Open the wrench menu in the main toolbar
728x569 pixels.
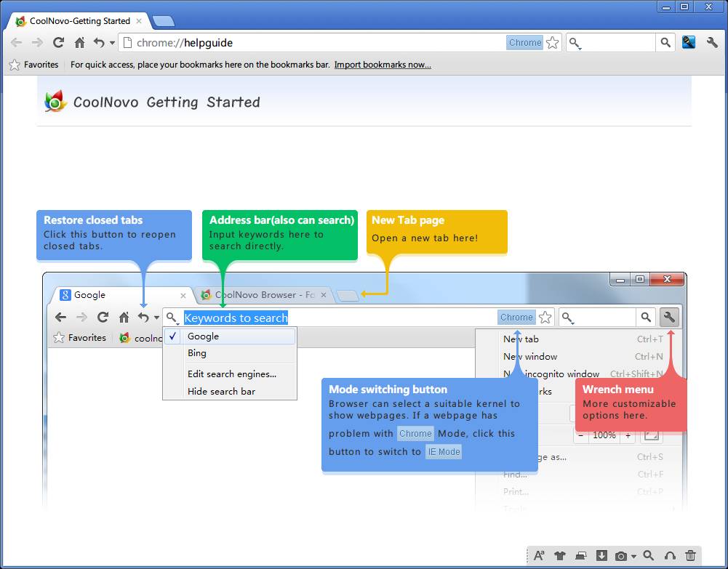pyautogui.click(x=712, y=43)
